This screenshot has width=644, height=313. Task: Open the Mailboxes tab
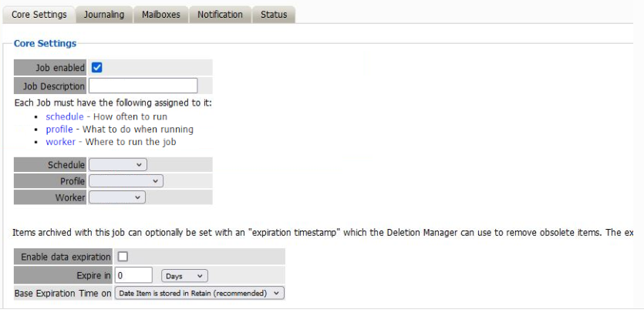click(x=160, y=15)
